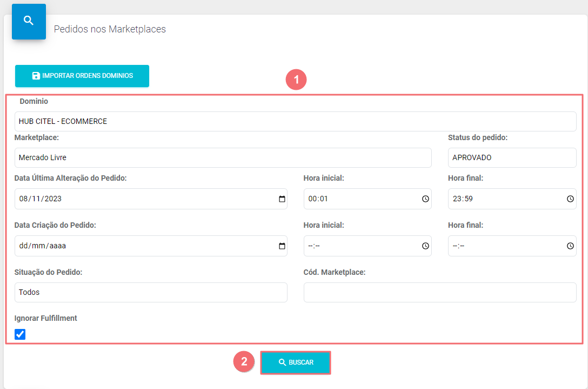The image size is (588, 389).
Task: Click the Pedidos nos Marketplaces title text
Action: (110, 29)
